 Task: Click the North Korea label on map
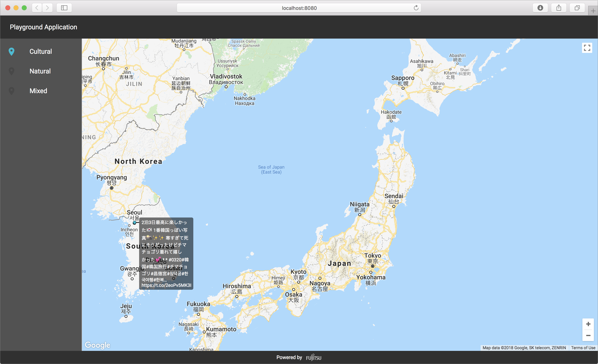pos(138,161)
